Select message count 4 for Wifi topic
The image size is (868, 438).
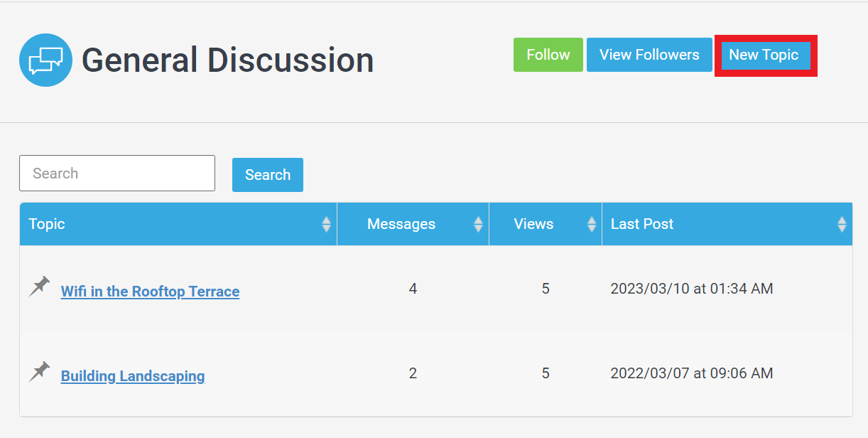tap(413, 289)
